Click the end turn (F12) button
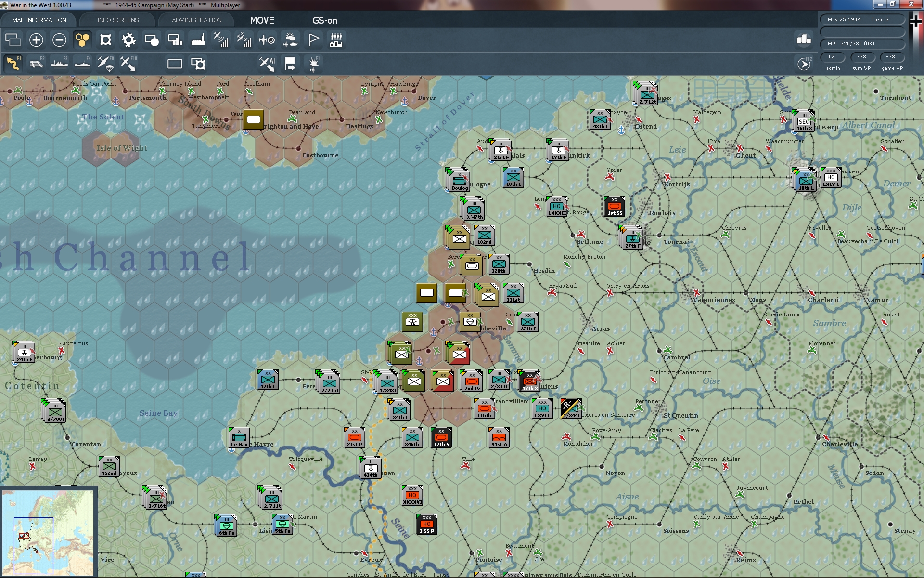 pos(804,64)
